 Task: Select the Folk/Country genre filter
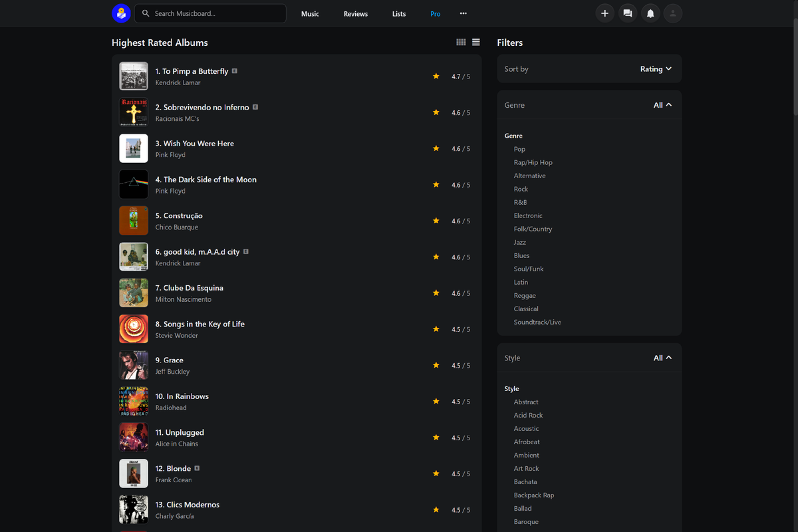pos(533,229)
